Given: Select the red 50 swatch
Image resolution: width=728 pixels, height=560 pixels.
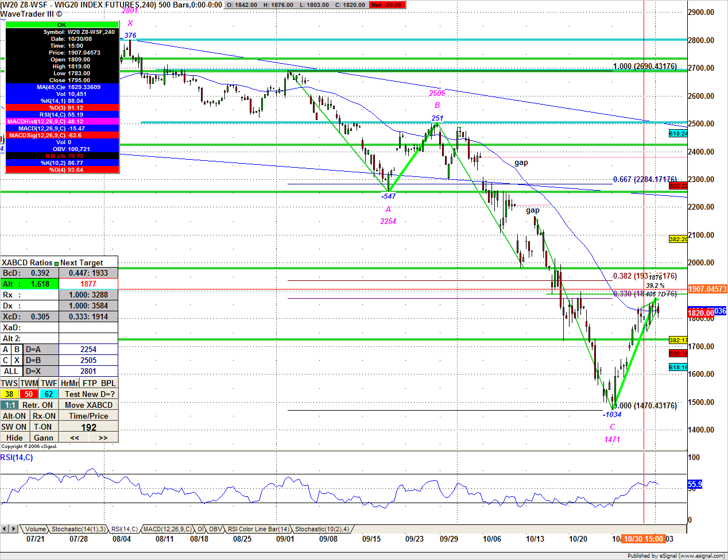Looking at the screenshot, I should pos(29,394).
